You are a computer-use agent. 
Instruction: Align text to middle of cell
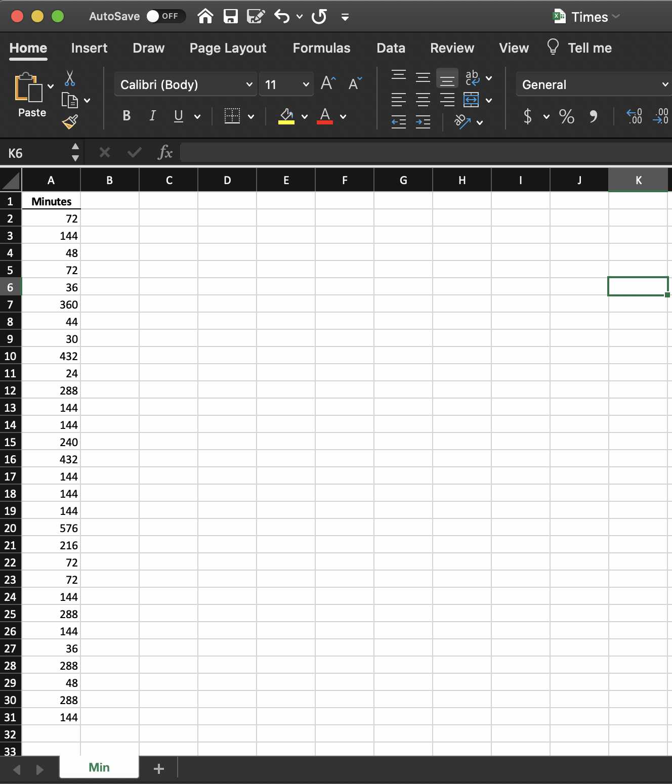tap(423, 77)
